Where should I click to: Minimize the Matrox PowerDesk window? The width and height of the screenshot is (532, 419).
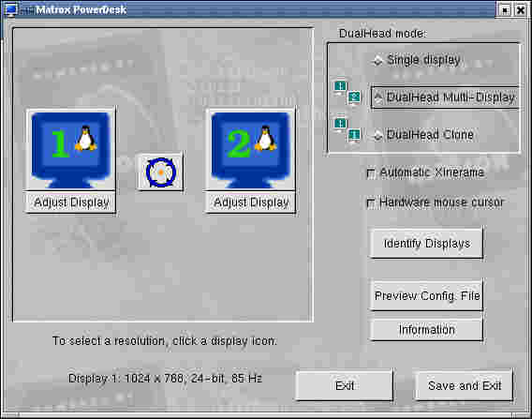coord(505,10)
